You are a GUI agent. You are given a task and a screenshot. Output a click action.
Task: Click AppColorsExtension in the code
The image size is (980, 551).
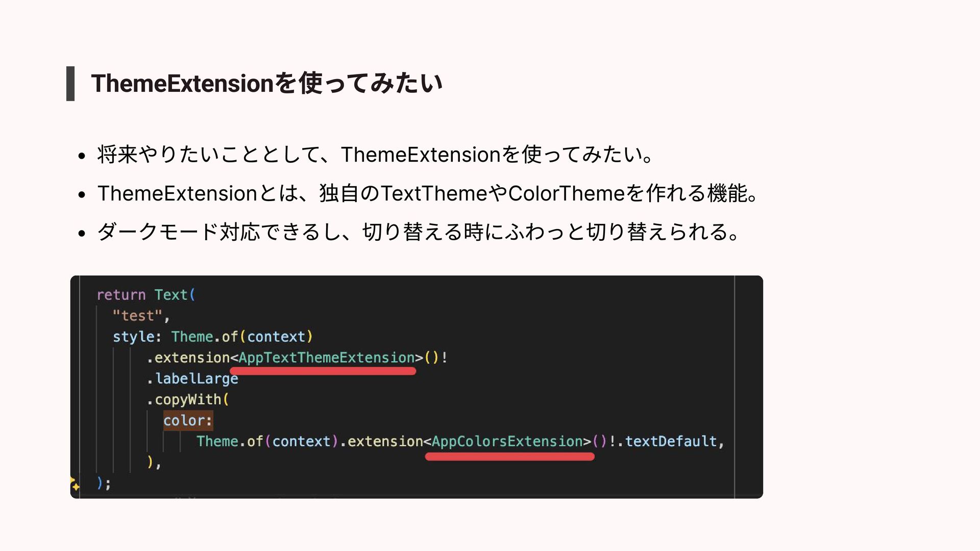[x=507, y=441]
